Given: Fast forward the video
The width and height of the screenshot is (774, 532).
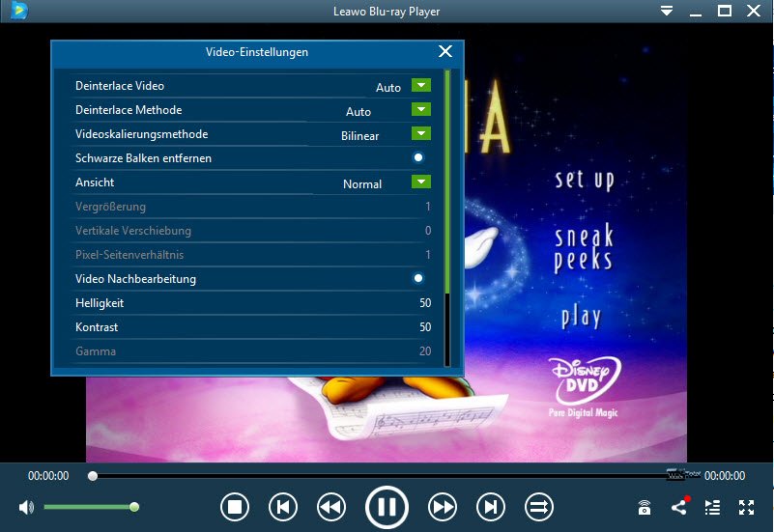Looking at the screenshot, I should coord(443,507).
